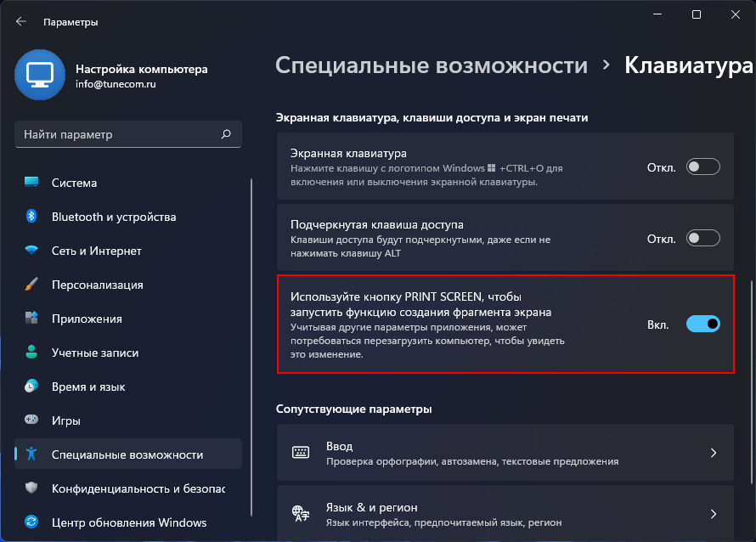The height and width of the screenshot is (542, 756).
Task: Minimize the Параметры window
Action: coord(657,14)
